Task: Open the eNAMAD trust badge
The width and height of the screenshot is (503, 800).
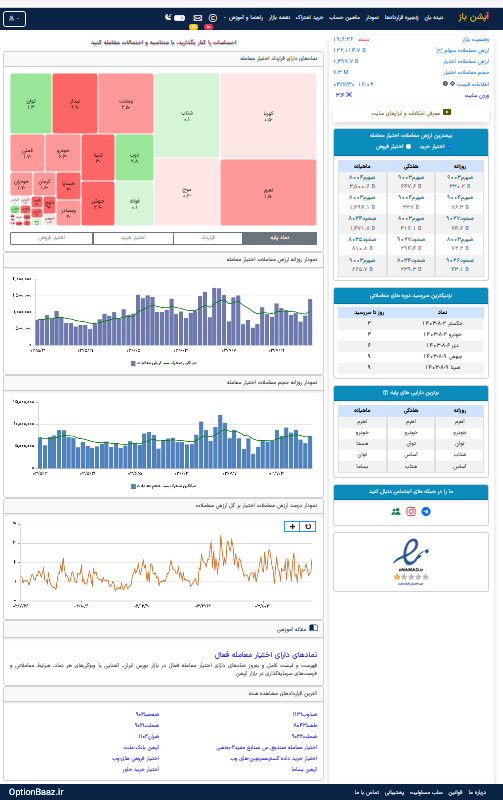Action: click(x=411, y=562)
